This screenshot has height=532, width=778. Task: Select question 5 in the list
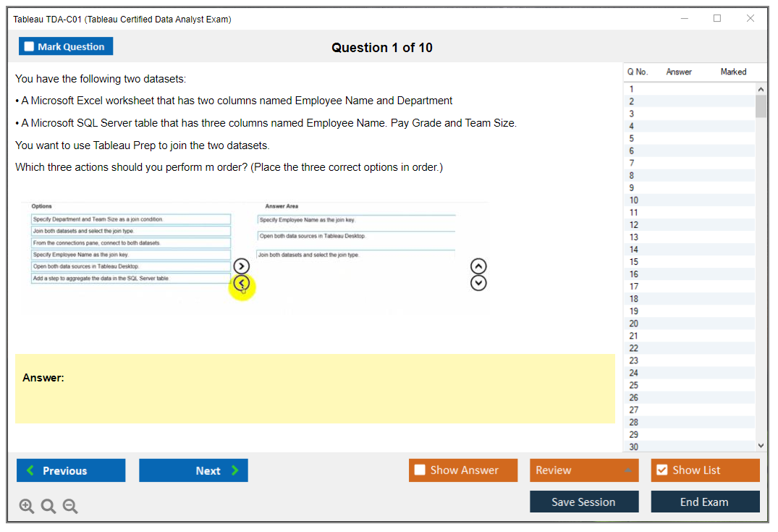coord(632,138)
